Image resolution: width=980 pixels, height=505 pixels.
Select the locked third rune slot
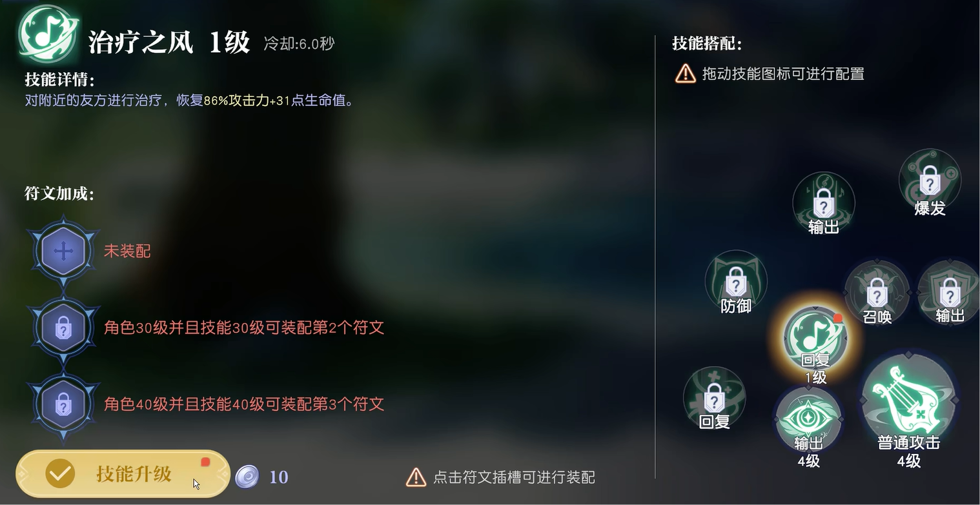tap(63, 405)
